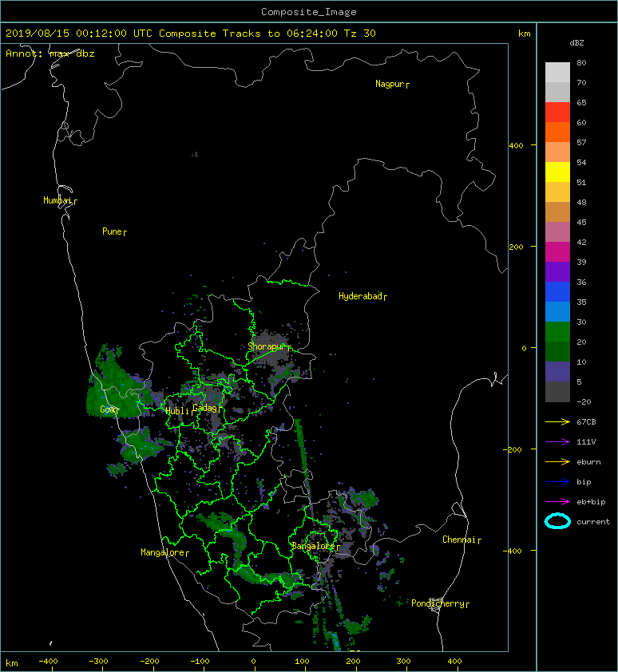Click the -20 dBZ dark gray swatch
The image size is (618, 672).
point(557,391)
